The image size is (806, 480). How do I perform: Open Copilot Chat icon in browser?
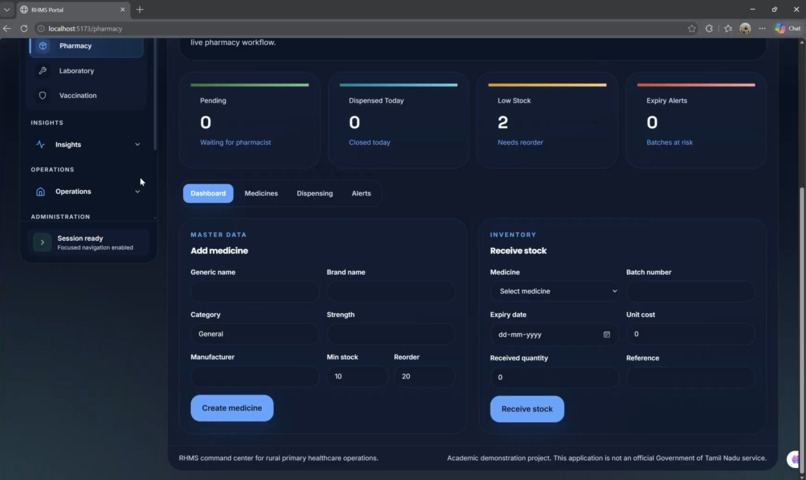click(x=788, y=28)
